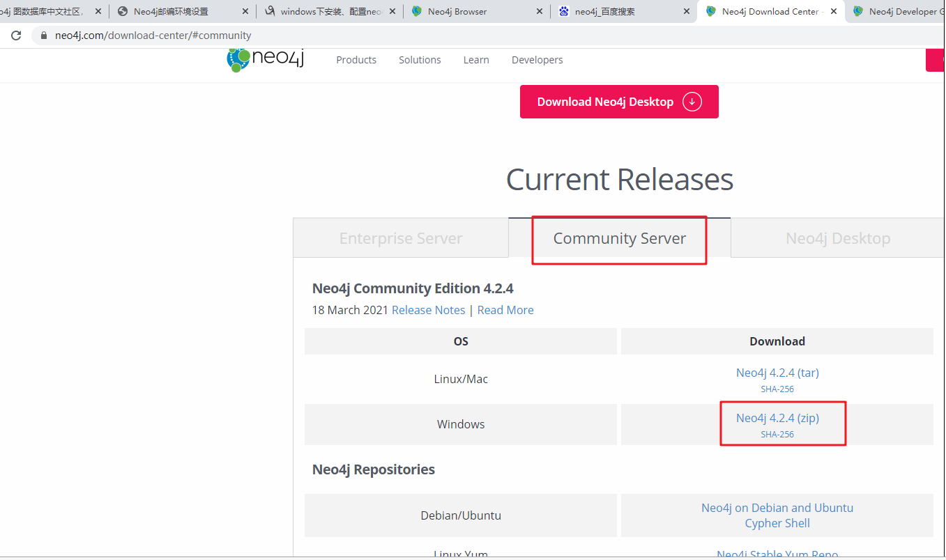Viewport: 946px width, 560px height.
Task: Open the Read More link
Action: pos(505,310)
